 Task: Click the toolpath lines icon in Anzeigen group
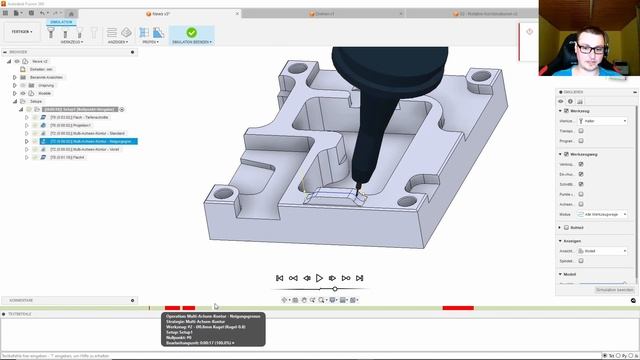click(111, 32)
